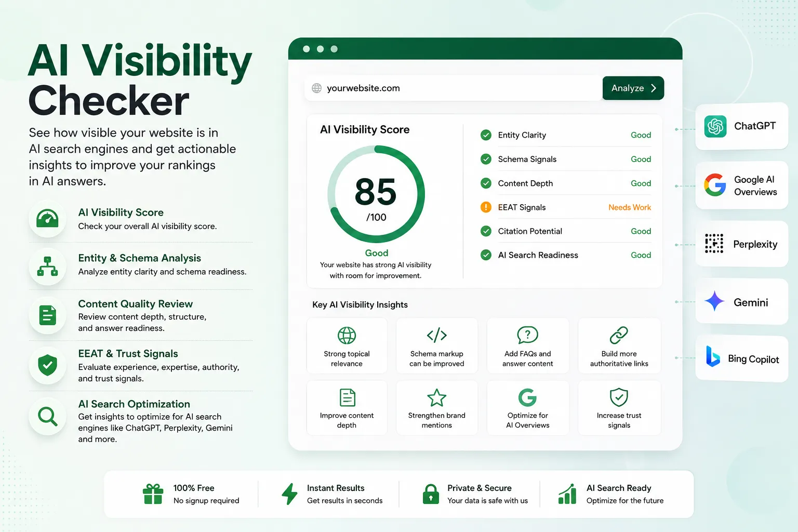Click the circular 85/100 score progress ring
Viewport: 798px width, 532px height.
(376, 195)
